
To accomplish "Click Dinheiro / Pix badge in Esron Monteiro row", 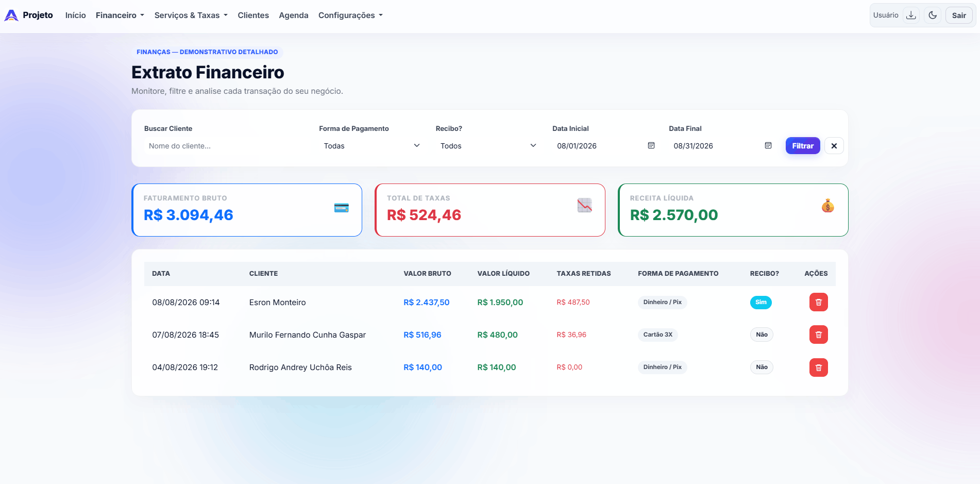I will [663, 302].
